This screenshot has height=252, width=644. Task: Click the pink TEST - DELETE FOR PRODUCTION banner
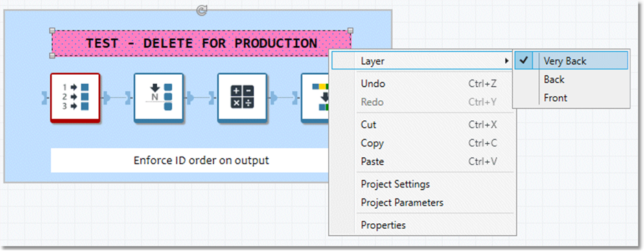pyautogui.click(x=201, y=43)
